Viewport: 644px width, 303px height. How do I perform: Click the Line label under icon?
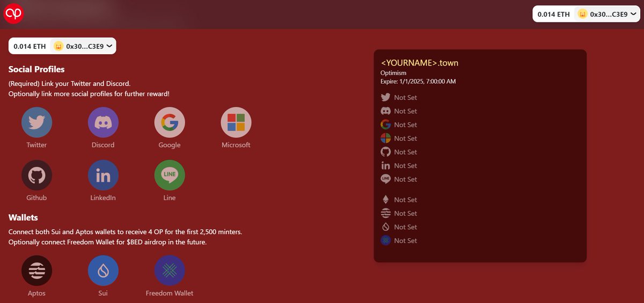170,198
